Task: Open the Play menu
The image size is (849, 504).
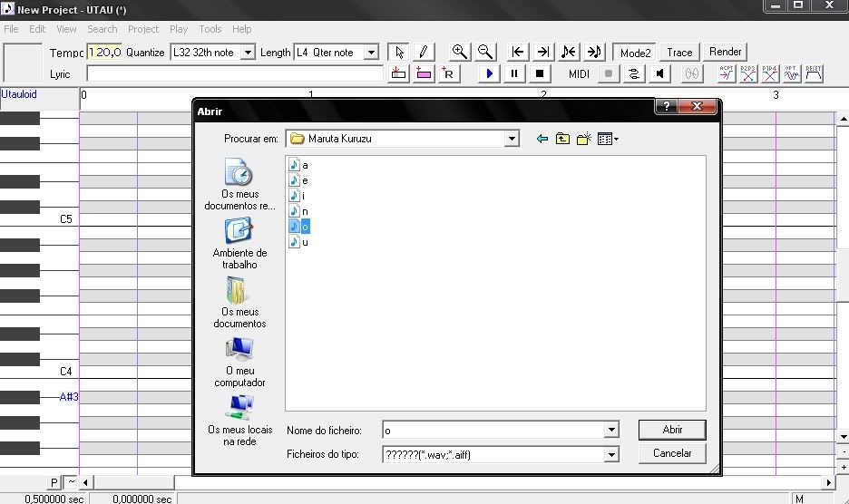Action: click(178, 29)
